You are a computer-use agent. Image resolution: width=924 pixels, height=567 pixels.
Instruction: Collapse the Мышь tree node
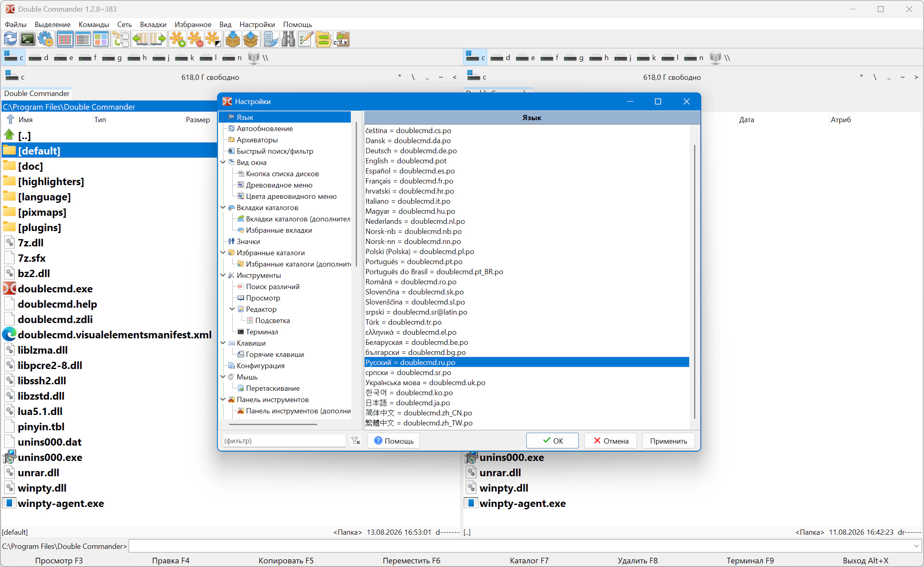[x=223, y=377]
